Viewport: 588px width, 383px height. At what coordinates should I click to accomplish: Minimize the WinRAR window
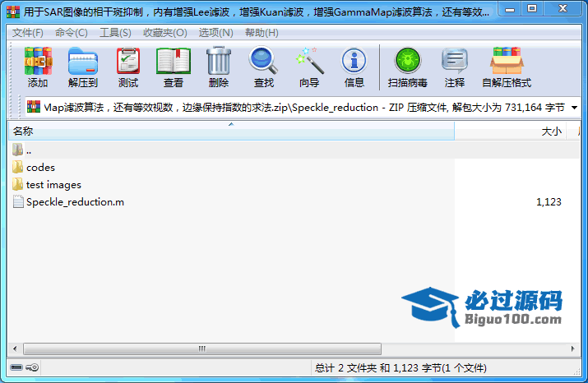pyautogui.click(x=510, y=9)
